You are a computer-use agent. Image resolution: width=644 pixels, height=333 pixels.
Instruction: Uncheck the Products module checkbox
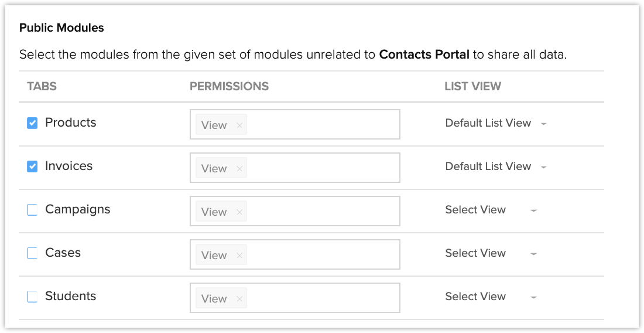tap(32, 123)
